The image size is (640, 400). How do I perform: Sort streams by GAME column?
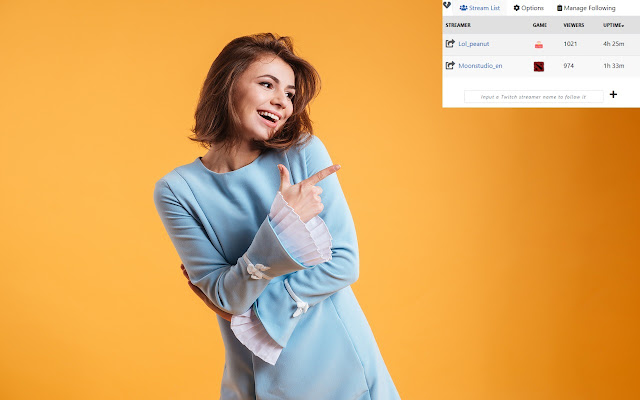point(540,25)
